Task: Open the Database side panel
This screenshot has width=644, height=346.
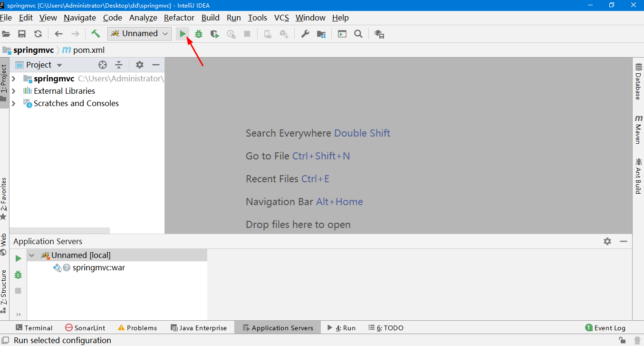Action: pyautogui.click(x=638, y=81)
